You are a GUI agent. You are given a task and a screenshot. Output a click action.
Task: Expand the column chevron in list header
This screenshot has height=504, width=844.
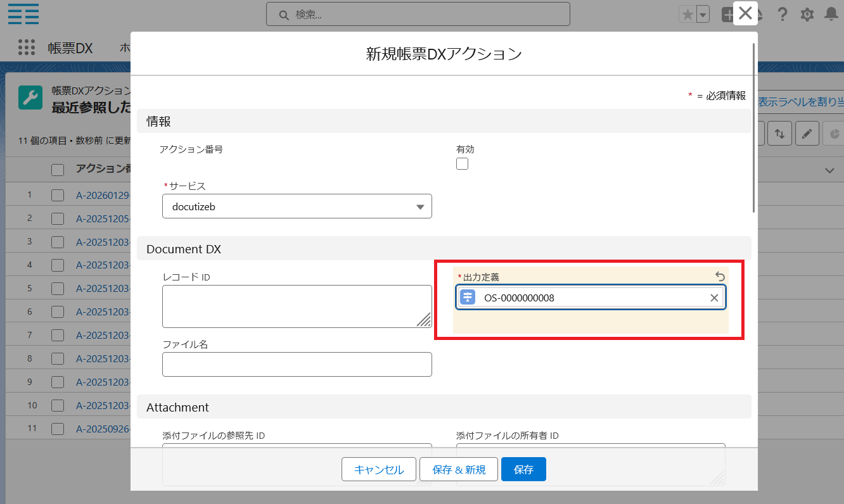tap(829, 170)
